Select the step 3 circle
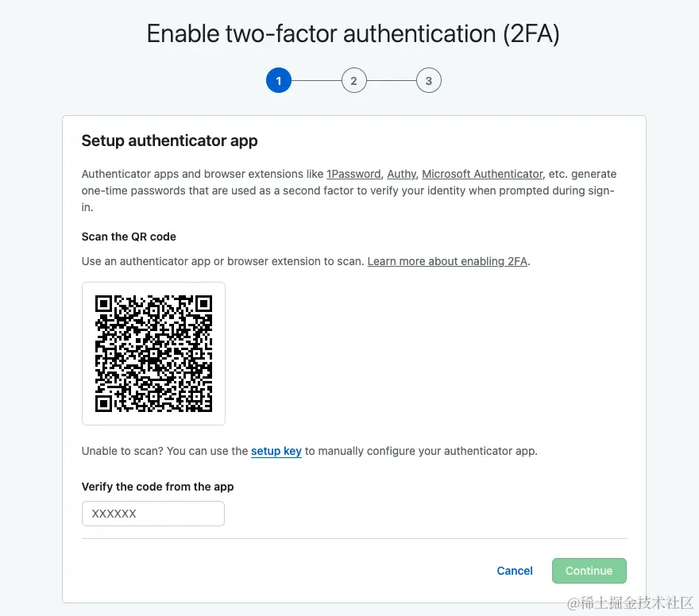This screenshot has width=699, height=616. 428,81
